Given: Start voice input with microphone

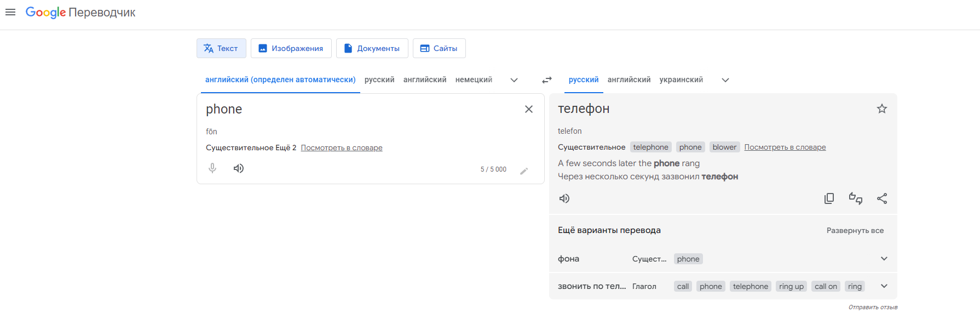Looking at the screenshot, I should (212, 168).
